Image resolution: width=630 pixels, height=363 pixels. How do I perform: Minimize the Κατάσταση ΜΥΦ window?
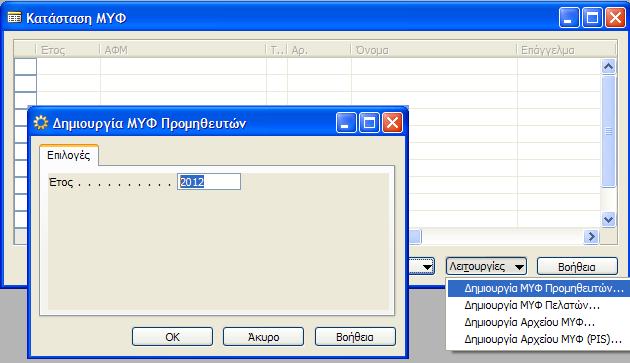point(569,18)
